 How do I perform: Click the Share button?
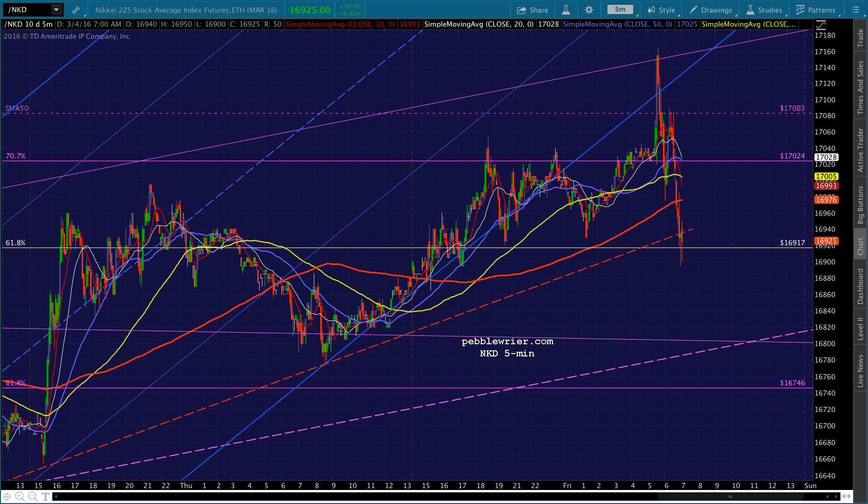[532, 10]
